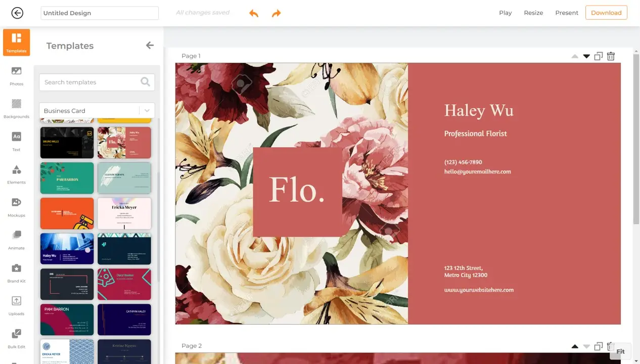Open the Photos sidebar panel
The width and height of the screenshot is (640, 364).
(16, 75)
